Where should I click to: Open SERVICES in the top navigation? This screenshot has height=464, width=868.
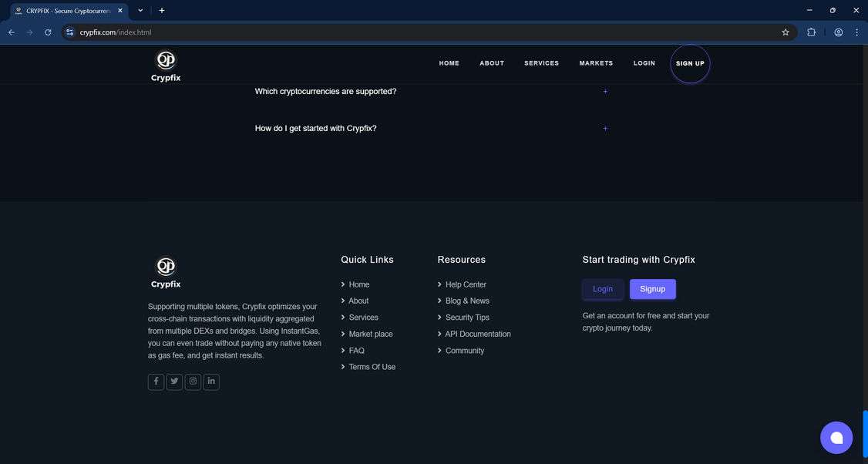541,63
